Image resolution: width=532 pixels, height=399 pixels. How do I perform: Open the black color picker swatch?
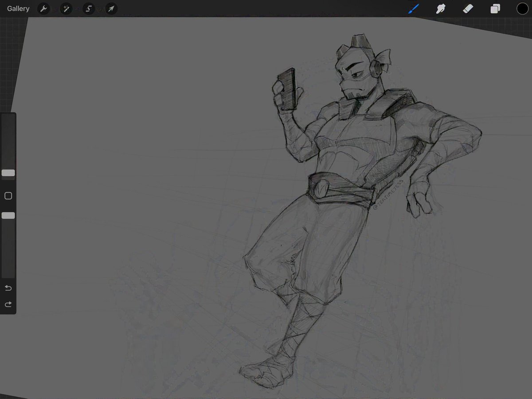522,8
